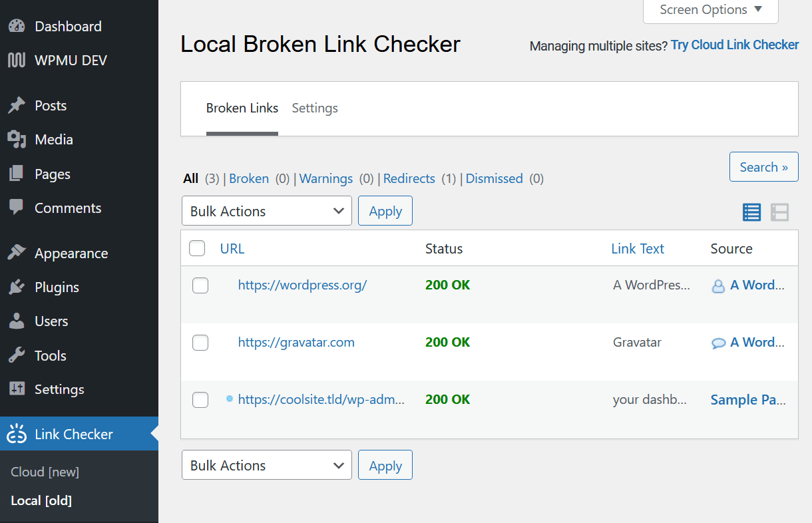This screenshot has height=523, width=812.
Task: Toggle the select-all checkbox in table header
Action: click(197, 248)
